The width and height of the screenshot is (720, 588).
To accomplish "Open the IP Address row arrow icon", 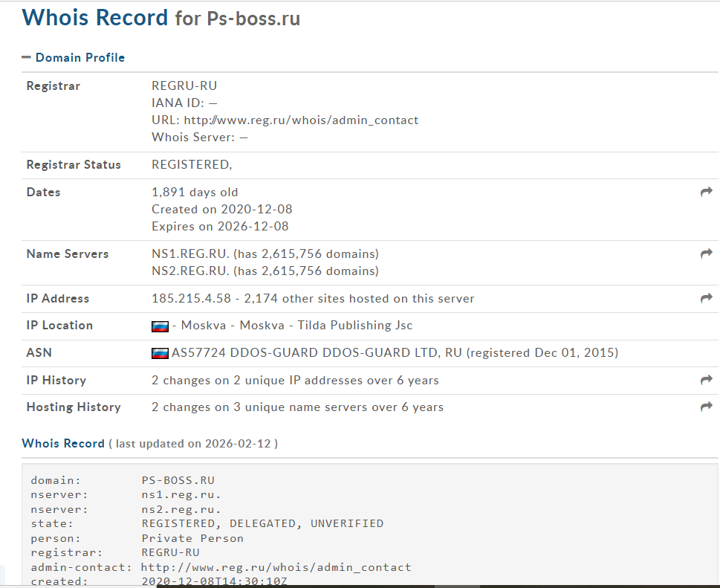I will pyautogui.click(x=706, y=298).
